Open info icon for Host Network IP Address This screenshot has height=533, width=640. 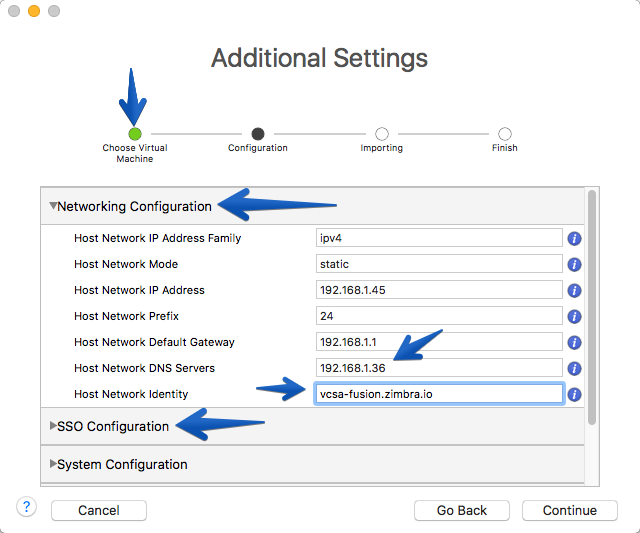[x=574, y=291]
